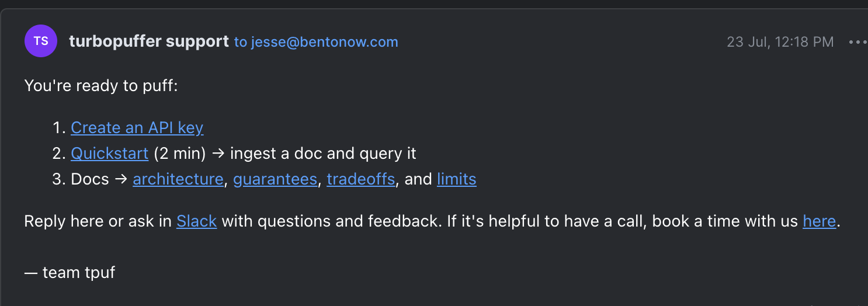The image size is (868, 306).
Task: Open the tradeoffs docs link
Action: pos(361,179)
